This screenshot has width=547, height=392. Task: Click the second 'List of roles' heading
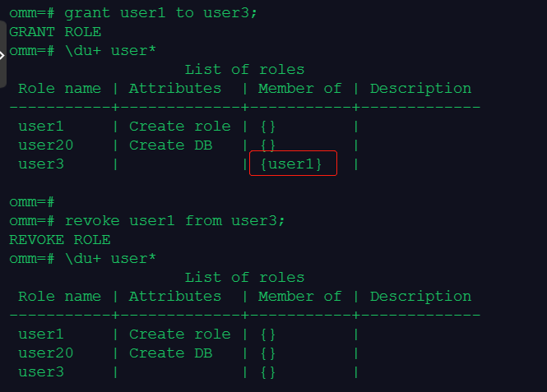[x=244, y=278]
